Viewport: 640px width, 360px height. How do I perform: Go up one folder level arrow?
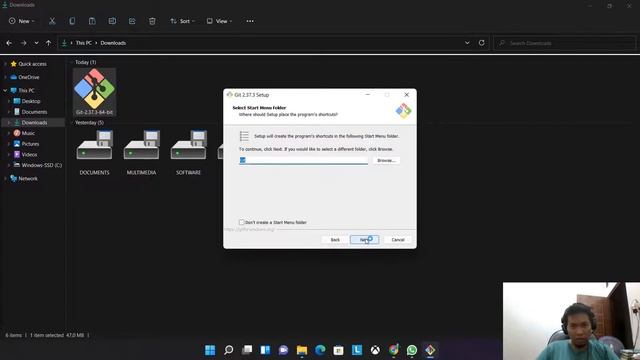pos(48,43)
